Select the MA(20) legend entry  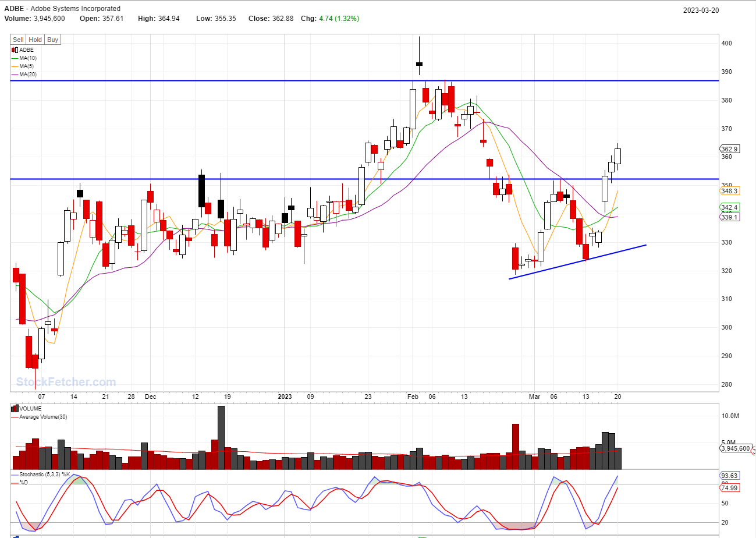click(x=24, y=75)
